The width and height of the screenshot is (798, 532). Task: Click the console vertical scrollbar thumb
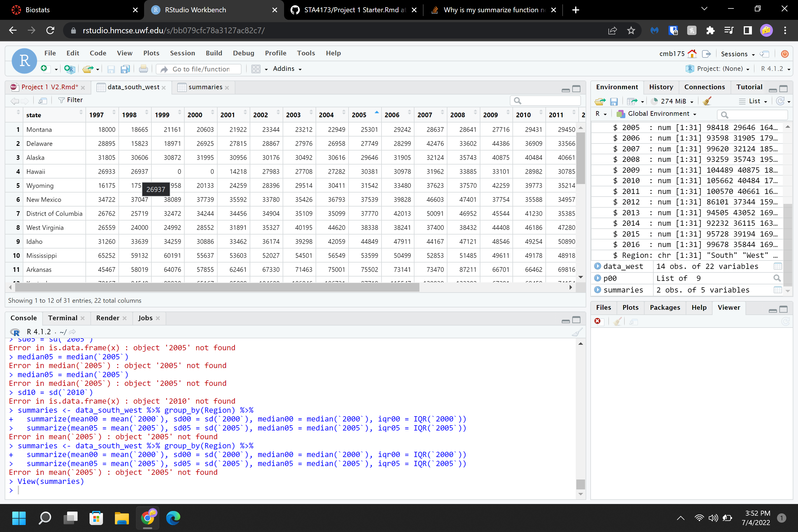click(x=580, y=484)
